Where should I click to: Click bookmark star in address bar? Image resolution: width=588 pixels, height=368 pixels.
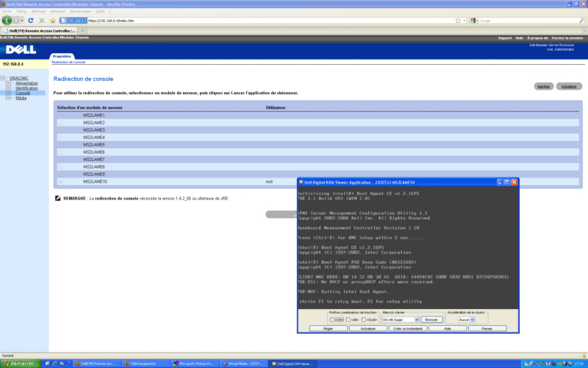coord(458,21)
